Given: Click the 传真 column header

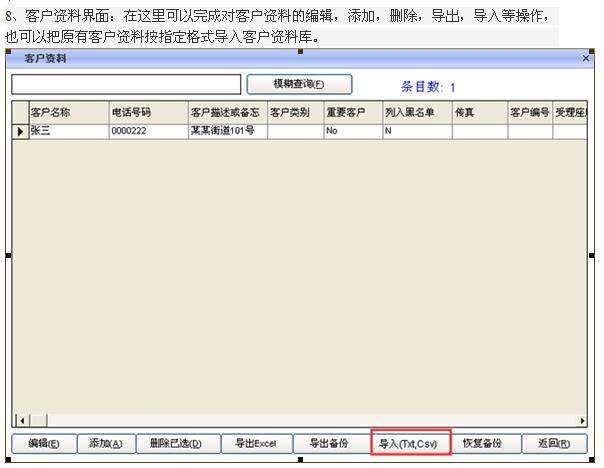Looking at the screenshot, I should tap(480, 112).
